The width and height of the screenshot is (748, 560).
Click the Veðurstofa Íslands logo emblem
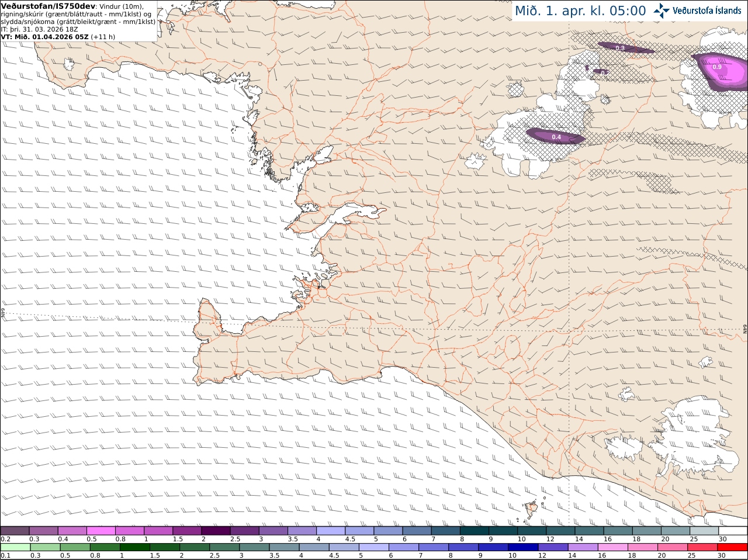pyautogui.click(x=662, y=11)
